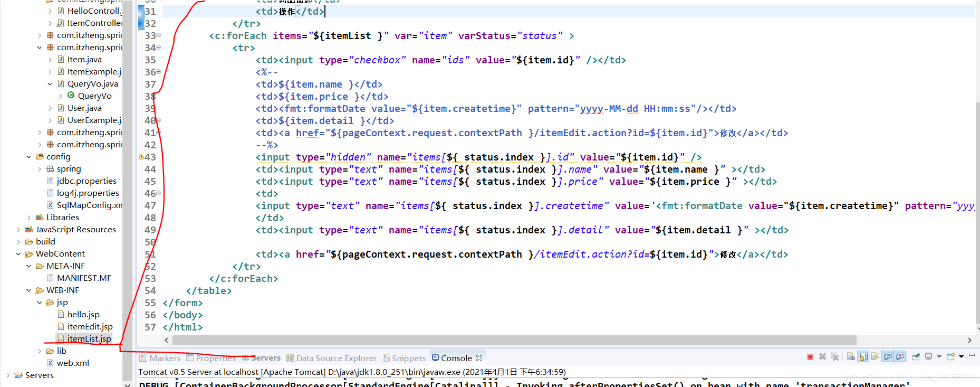Open the Open Console dropdown arrow
980x387 pixels.
pyautogui.click(x=961, y=356)
